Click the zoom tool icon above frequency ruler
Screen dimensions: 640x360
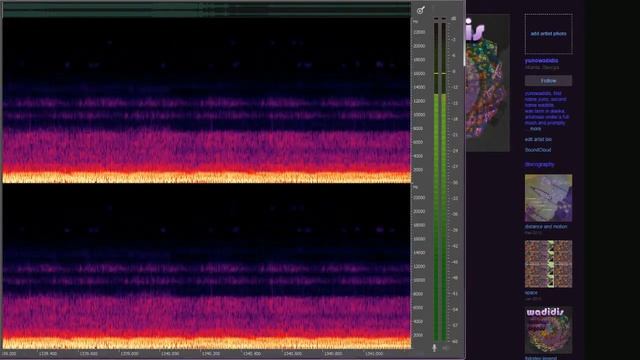pyautogui.click(x=421, y=10)
